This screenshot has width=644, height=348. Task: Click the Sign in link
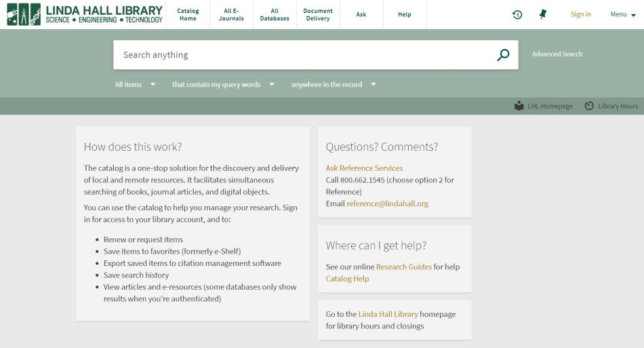point(581,14)
